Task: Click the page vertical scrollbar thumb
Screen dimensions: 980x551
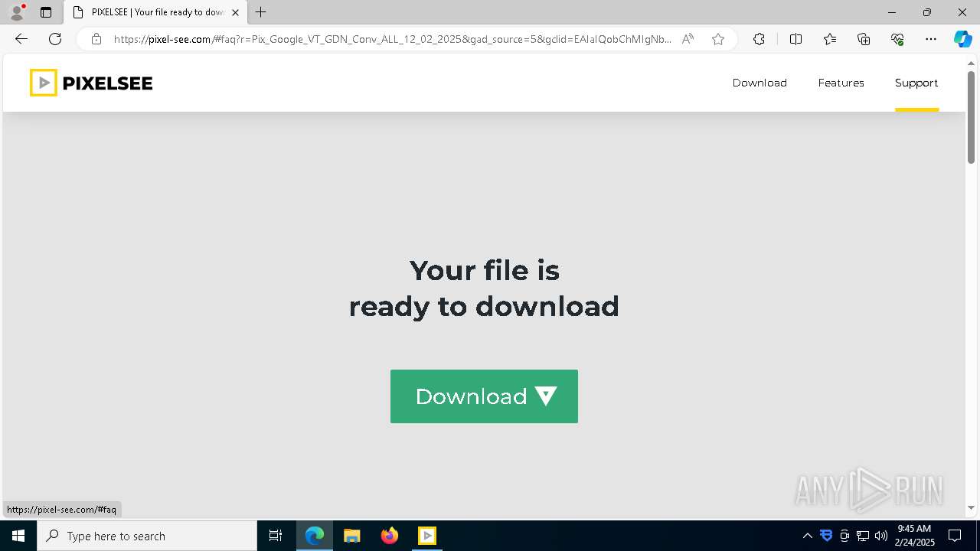Action: point(971,117)
